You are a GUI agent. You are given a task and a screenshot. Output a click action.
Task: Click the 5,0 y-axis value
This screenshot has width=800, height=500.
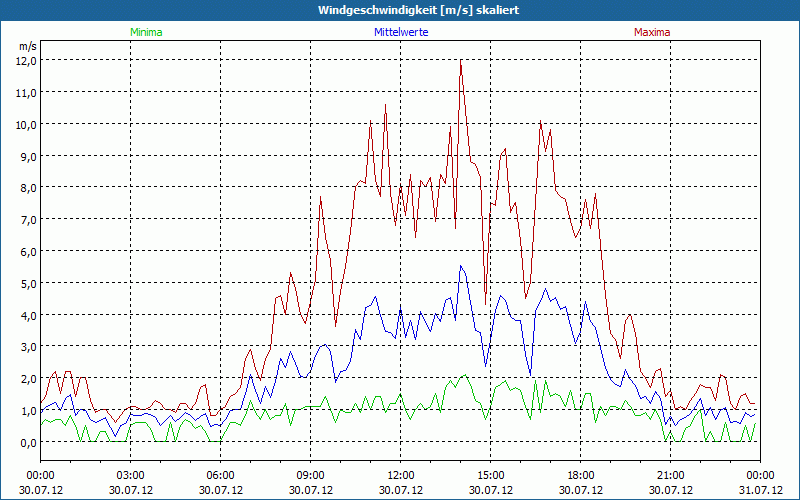point(29,284)
